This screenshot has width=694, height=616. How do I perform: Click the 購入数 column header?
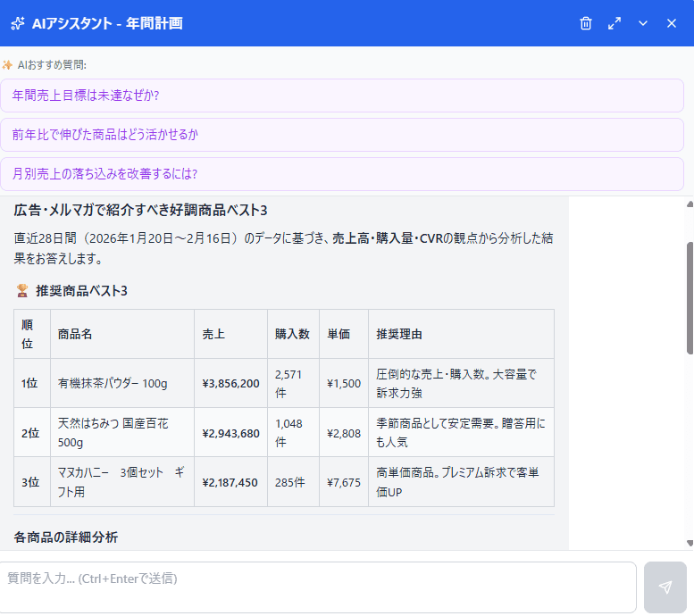pyautogui.click(x=292, y=334)
